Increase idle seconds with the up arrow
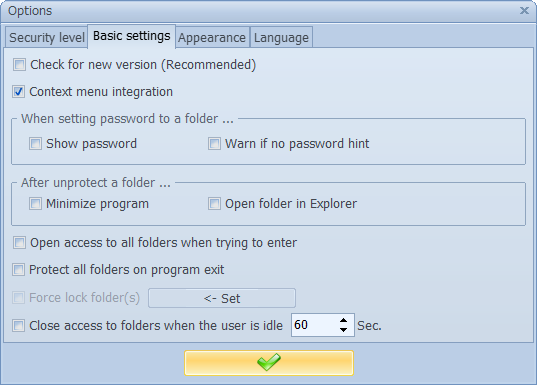The image size is (537, 385). point(343,320)
